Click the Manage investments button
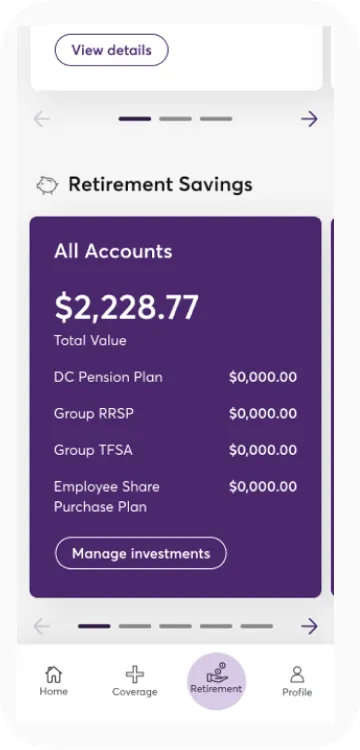This screenshot has width=360, height=750. coord(141,553)
